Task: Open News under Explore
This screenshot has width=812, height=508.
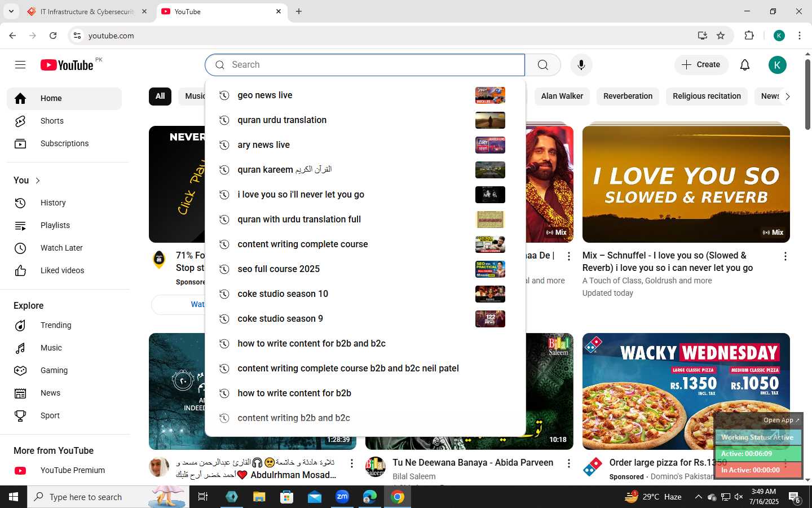Action: coord(64,393)
